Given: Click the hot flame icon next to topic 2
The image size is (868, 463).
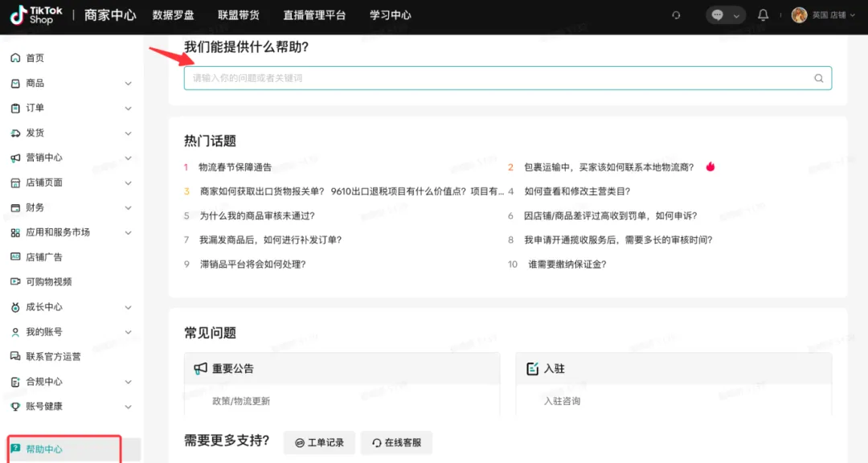Looking at the screenshot, I should [710, 166].
